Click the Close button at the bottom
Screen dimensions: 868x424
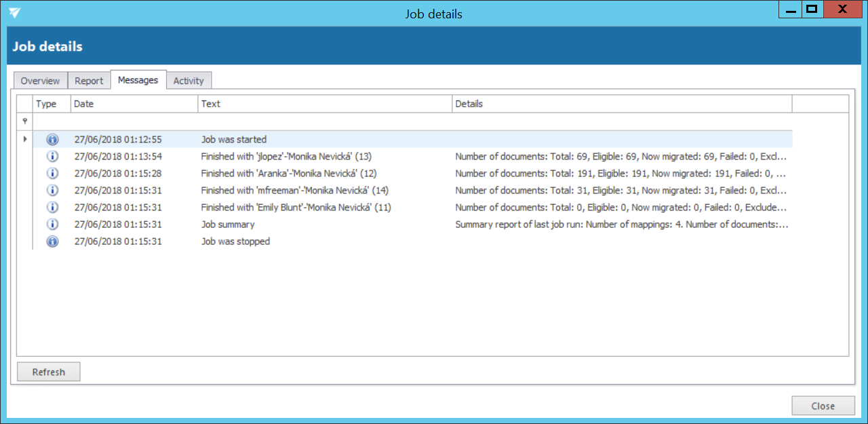(x=823, y=406)
